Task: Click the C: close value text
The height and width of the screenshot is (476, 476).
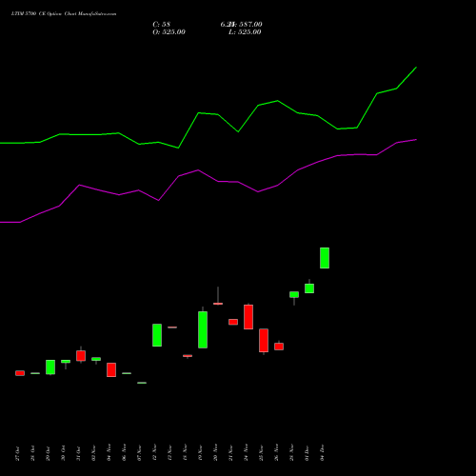Action: pyautogui.click(x=162, y=25)
